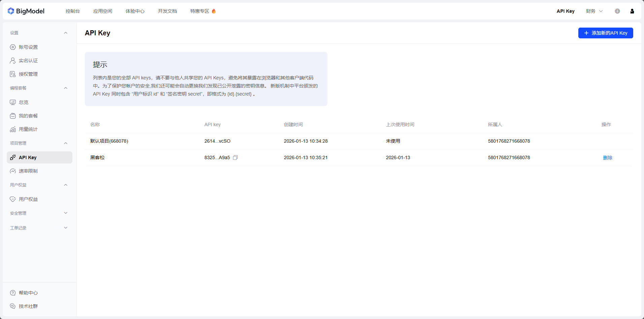The height and width of the screenshot is (319, 644).
Task: Open the user avatar account menu
Action: (x=632, y=11)
